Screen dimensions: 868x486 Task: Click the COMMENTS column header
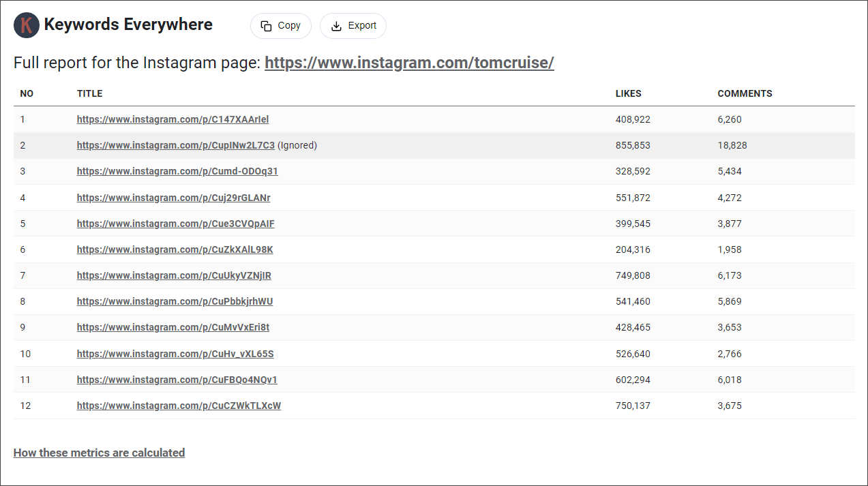point(745,93)
